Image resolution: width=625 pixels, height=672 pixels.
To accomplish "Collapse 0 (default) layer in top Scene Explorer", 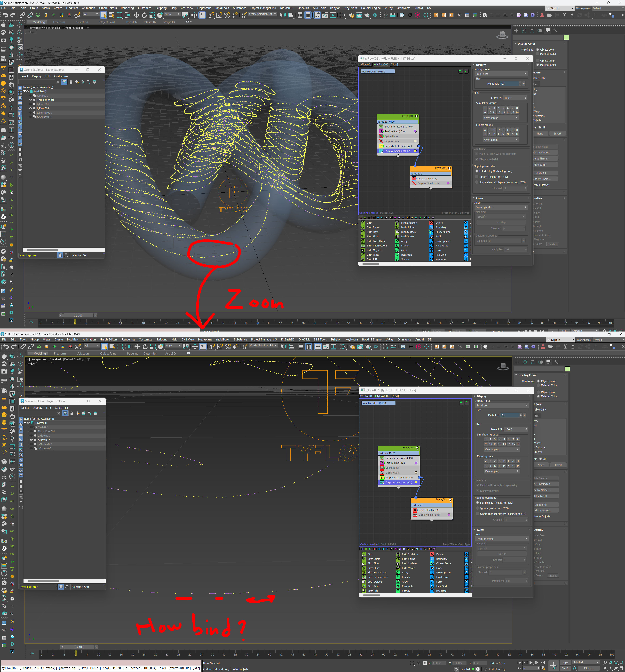I will point(24,91).
